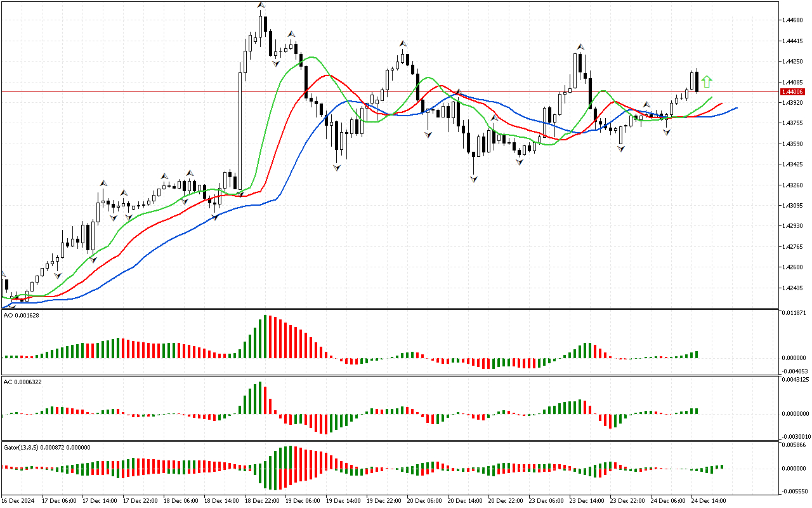The height and width of the screenshot is (508, 812).
Task: Click AO scale maximum value 0.011871
Action: click(x=796, y=313)
